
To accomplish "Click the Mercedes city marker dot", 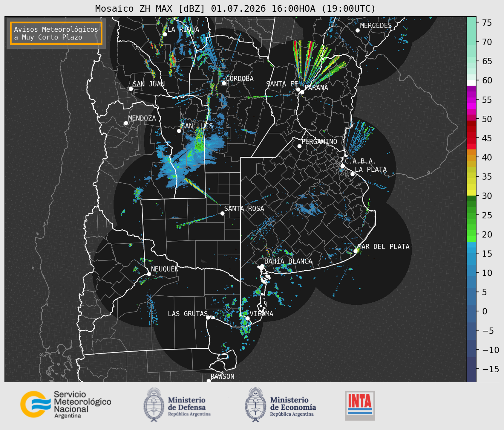I will (x=358, y=31).
